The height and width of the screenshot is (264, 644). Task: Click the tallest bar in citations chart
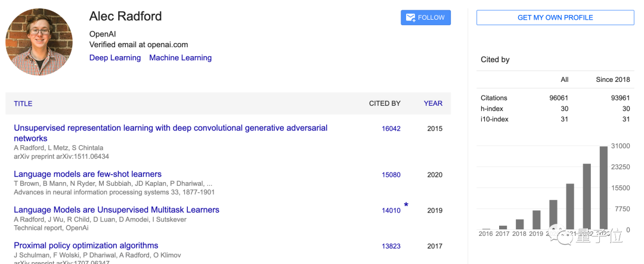coord(603,188)
